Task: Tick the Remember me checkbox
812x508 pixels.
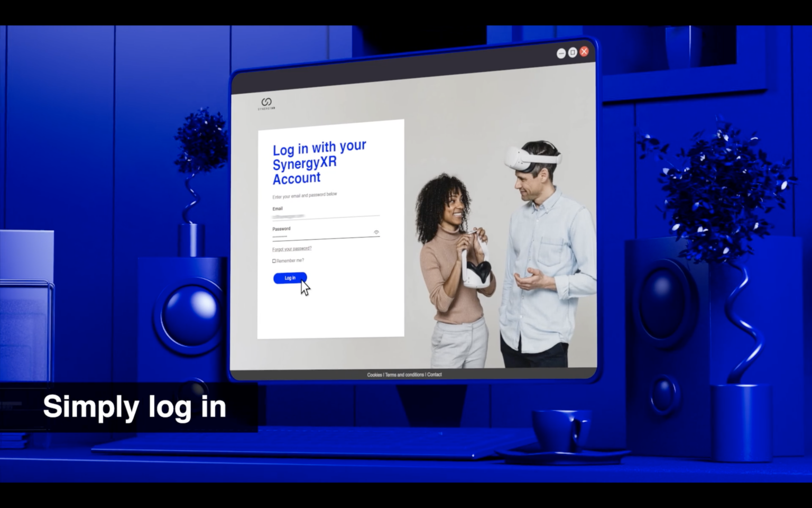Action: tap(274, 261)
